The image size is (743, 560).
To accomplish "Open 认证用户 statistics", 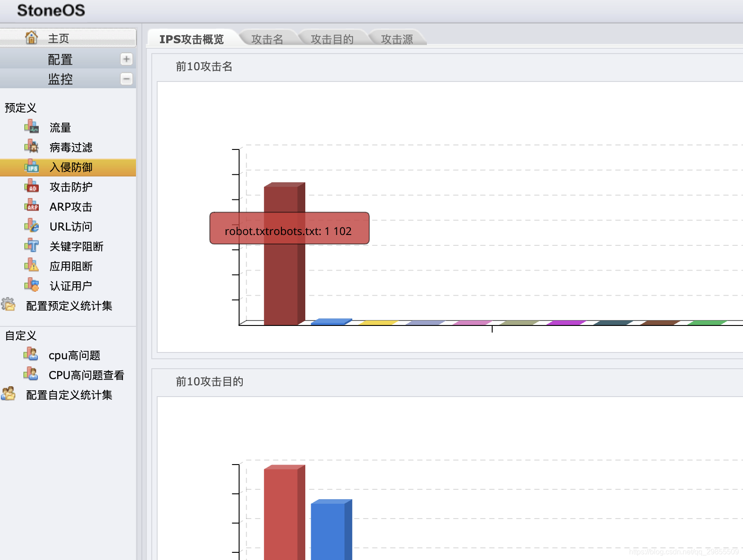I will [71, 286].
